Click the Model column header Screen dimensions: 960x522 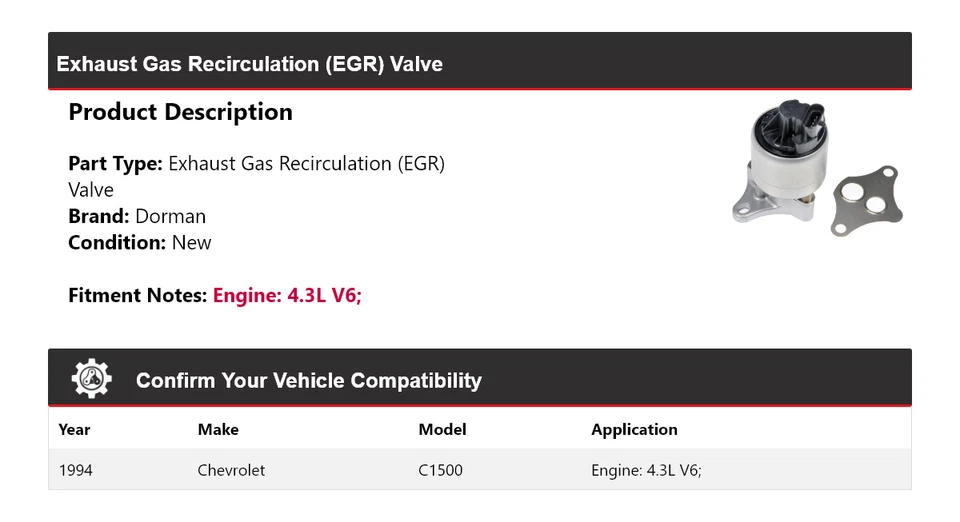(442, 430)
